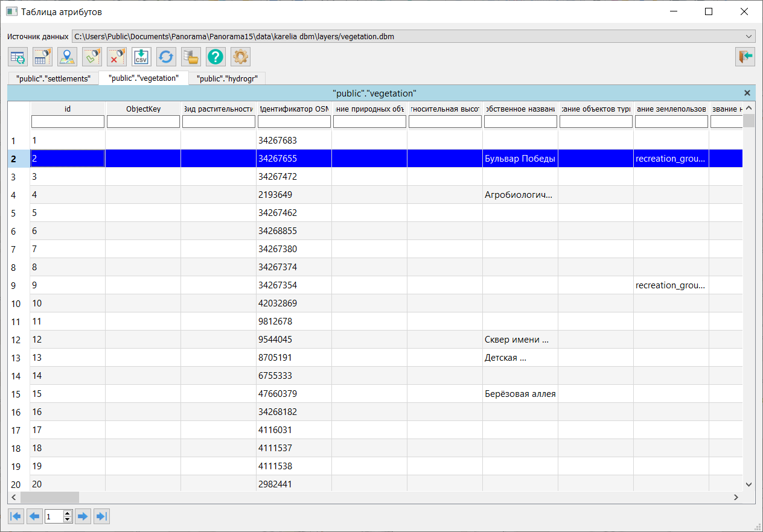763x532 pixels.
Task: Close the "public"."vegetation" table panel
Action: pyautogui.click(x=747, y=93)
